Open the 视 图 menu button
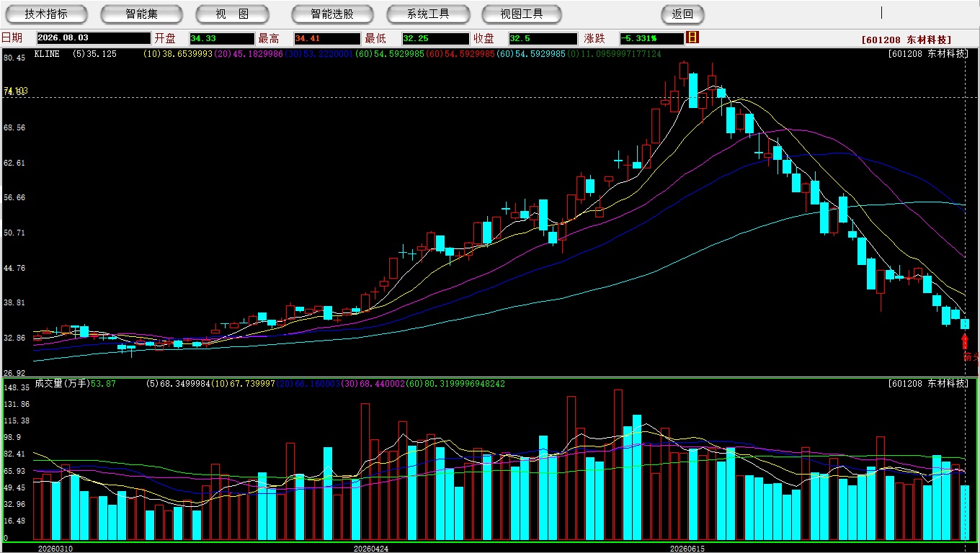 tap(232, 14)
